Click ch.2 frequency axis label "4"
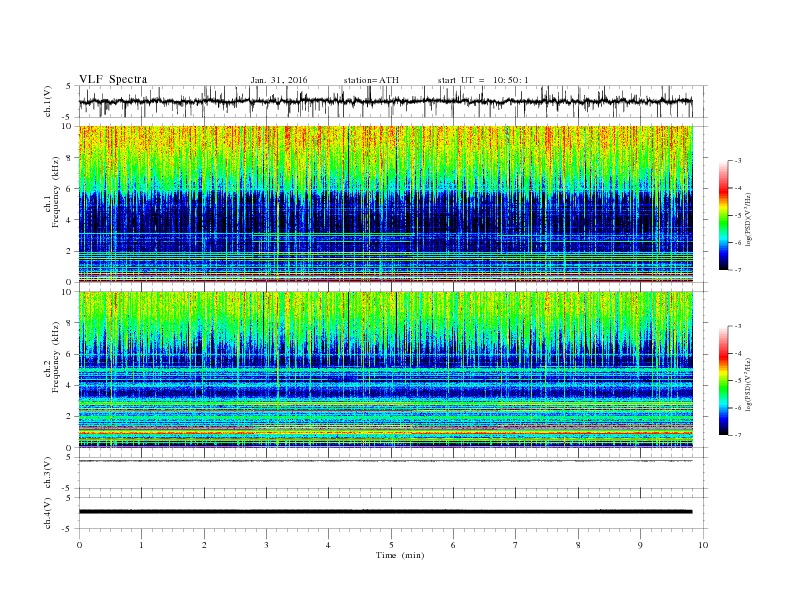 [x=69, y=386]
